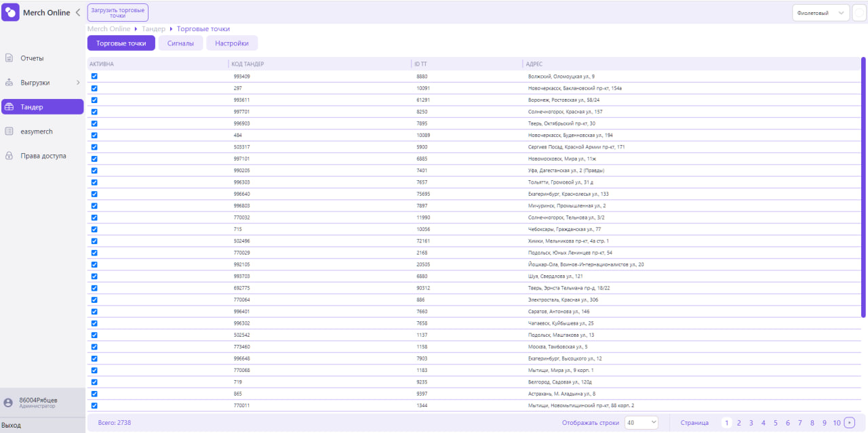Click address Тольятти, Громовой ул., 31 д
The height and width of the screenshot is (433, 868).
click(x=561, y=182)
